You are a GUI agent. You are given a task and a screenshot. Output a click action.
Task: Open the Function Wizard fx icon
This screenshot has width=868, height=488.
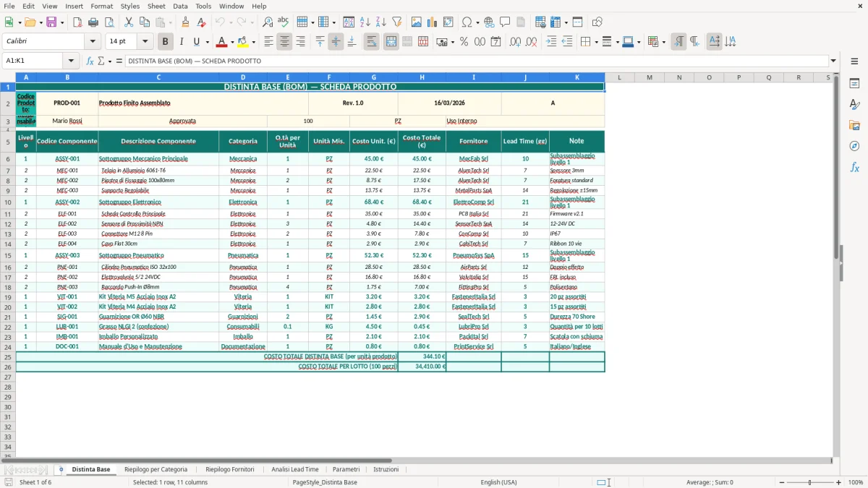[90, 61]
